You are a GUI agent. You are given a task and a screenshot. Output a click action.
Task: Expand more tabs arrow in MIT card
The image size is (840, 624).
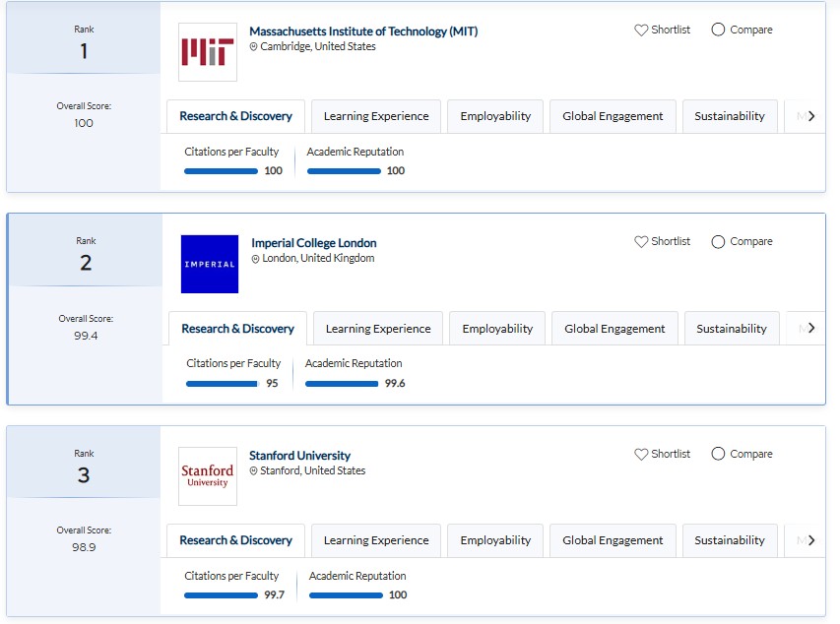pos(811,116)
